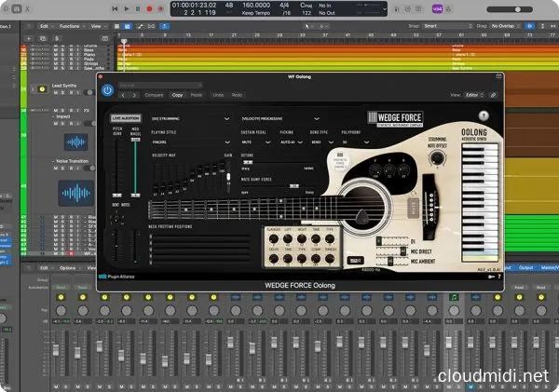Click the Compare button in plugin header
Screen dimensions: 559x392
tap(154, 94)
